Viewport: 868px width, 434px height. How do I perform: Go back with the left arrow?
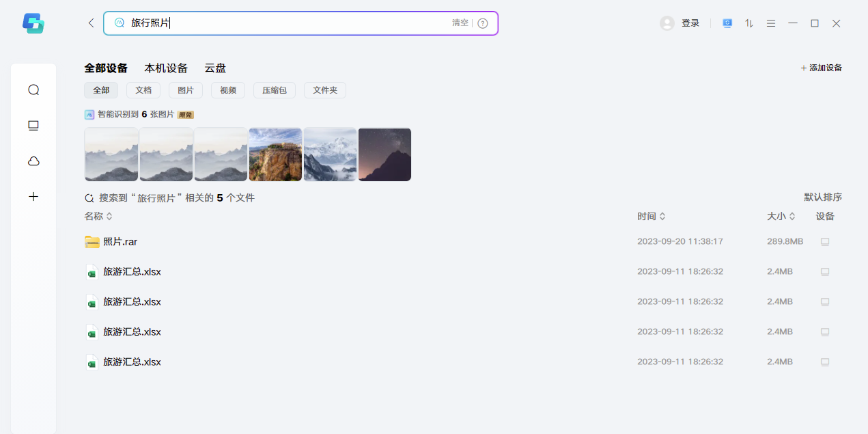point(91,23)
